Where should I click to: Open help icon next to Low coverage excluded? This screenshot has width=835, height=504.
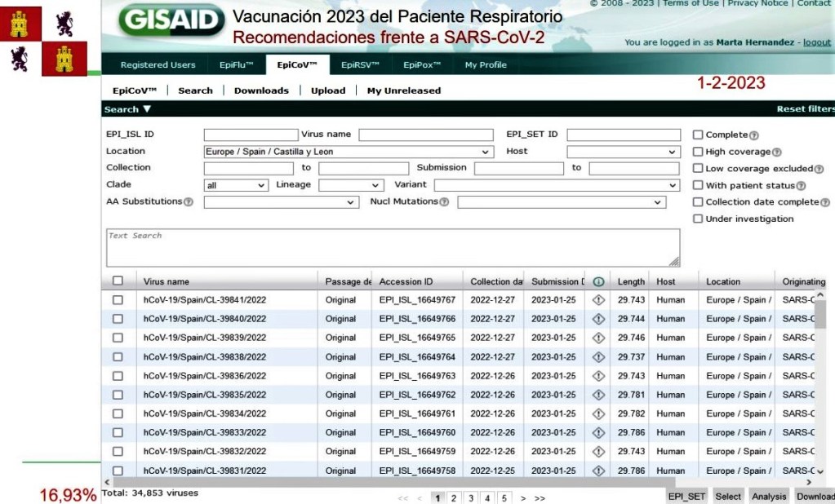pyautogui.click(x=819, y=170)
